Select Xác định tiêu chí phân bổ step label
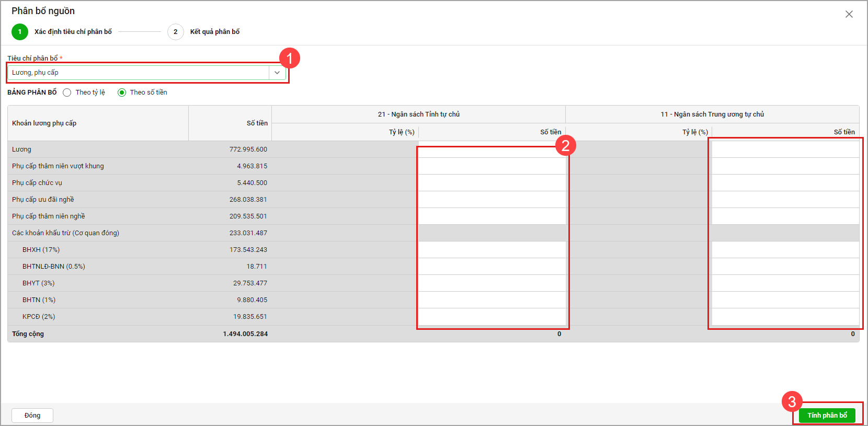 (x=73, y=32)
